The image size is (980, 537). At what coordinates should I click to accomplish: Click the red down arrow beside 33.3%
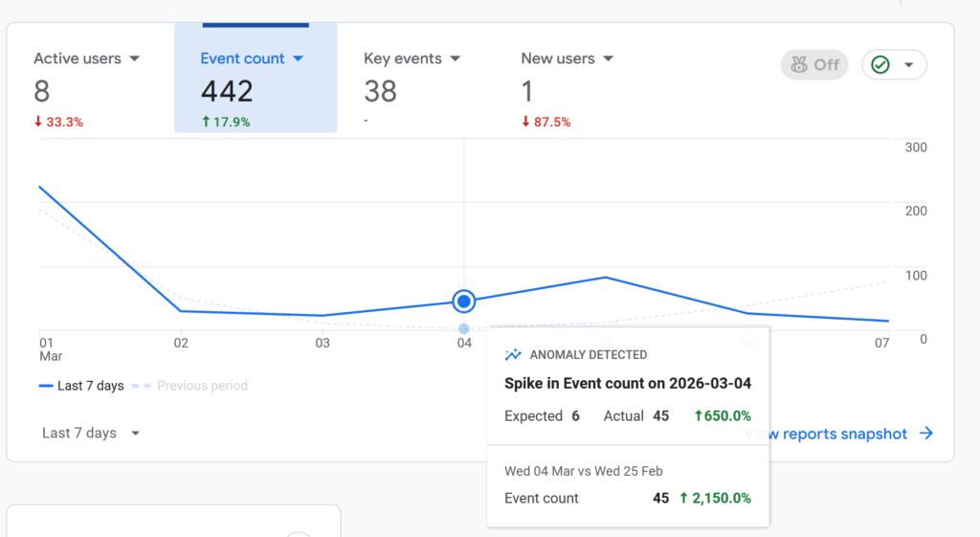pos(38,123)
